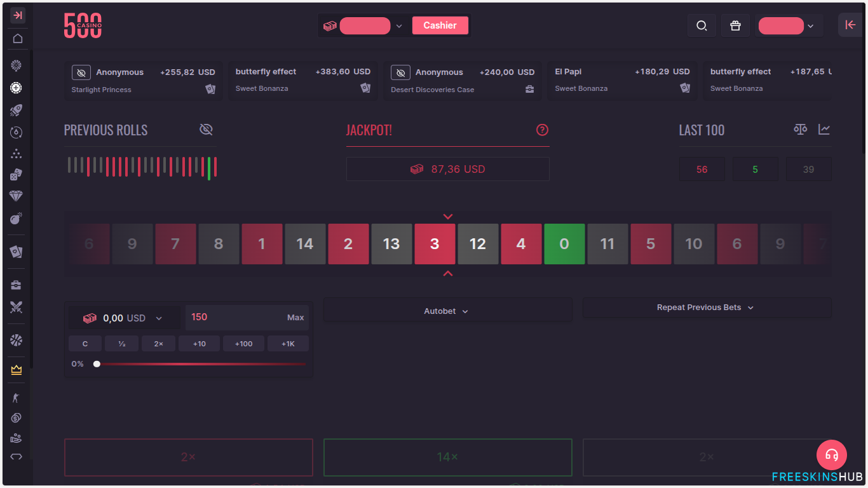The image size is (868, 488).
Task: Double the bet with the 2x chip button
Action: tap(158, 343)
